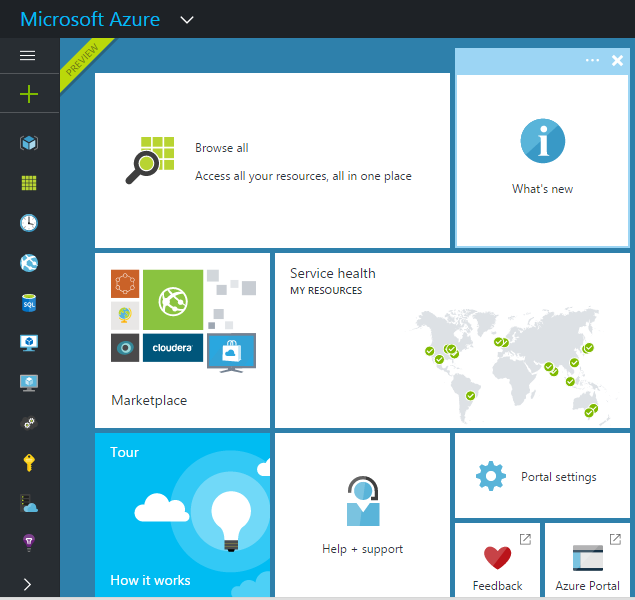The height and width of the screenshot is (600, 635).
Task: Open the Portal settings tile
Action: coord(542,475)
